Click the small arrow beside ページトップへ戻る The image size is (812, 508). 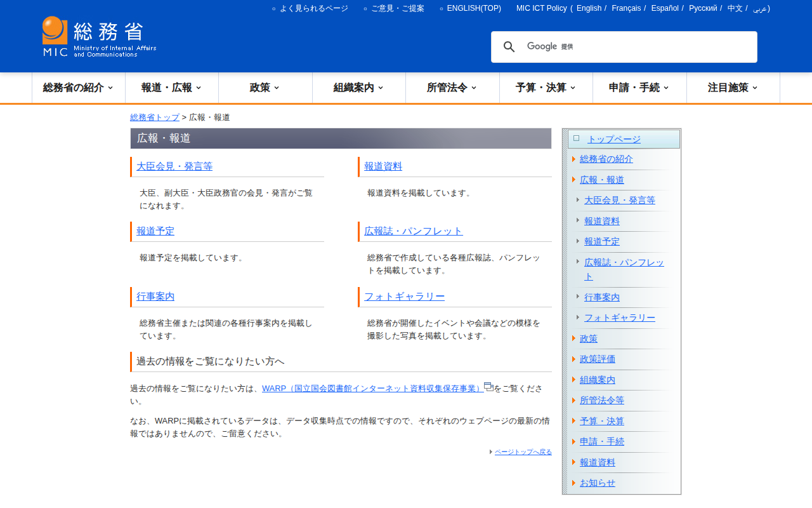(491, 452)
